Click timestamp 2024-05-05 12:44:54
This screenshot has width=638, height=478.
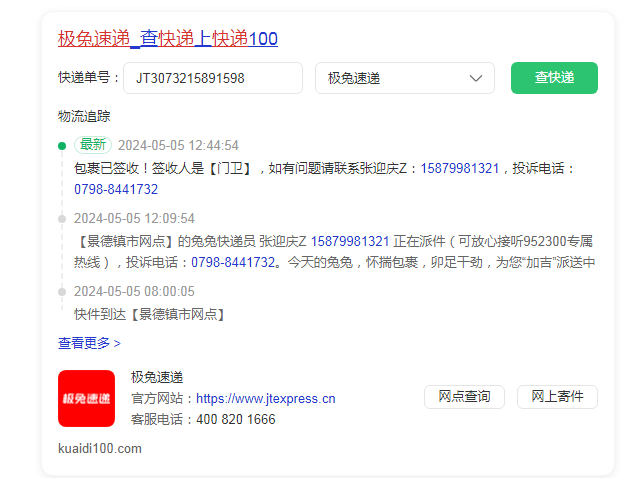coord(178,145)
